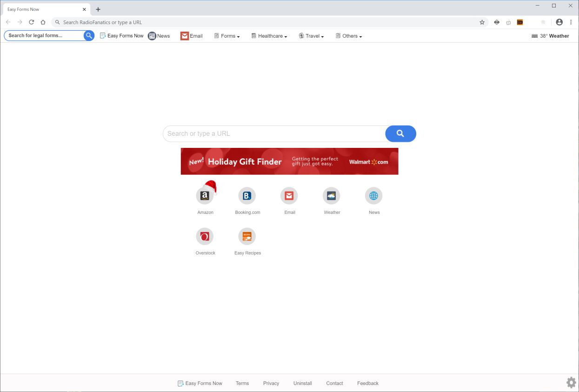Open the News globe shortcut
The width and height of the screenshot is (579, 392).
[x=374, y=196]
